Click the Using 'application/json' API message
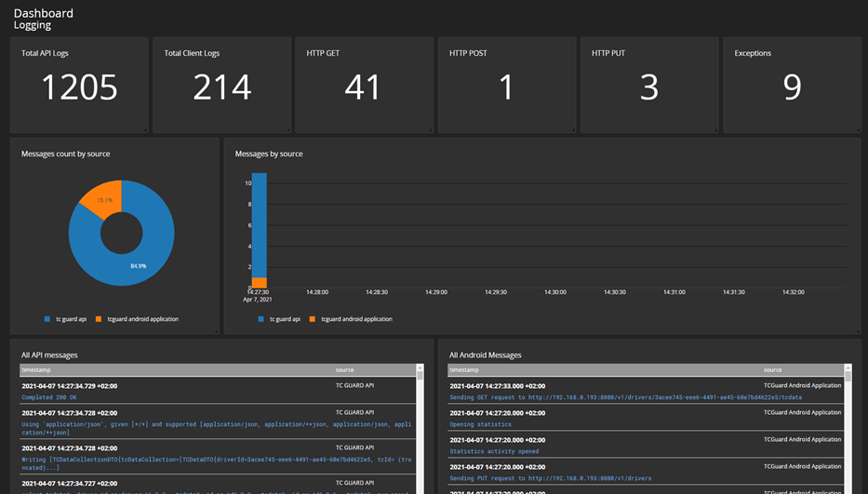Viewport: 868px width, 494px height. tap(217, 429)
